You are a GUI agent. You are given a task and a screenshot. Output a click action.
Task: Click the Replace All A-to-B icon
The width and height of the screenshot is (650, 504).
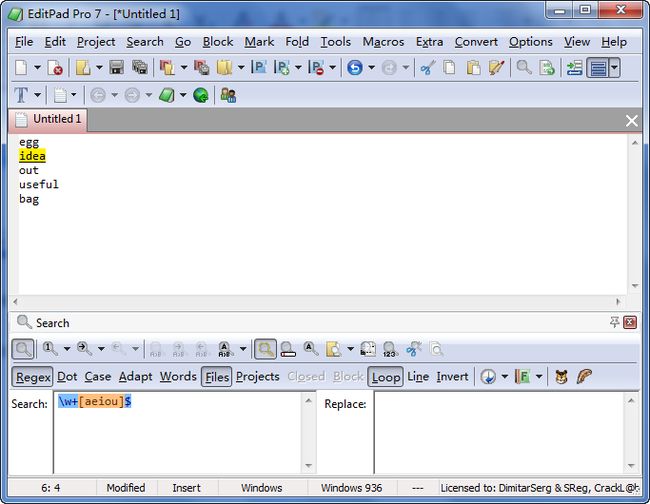tap(224, 349)
